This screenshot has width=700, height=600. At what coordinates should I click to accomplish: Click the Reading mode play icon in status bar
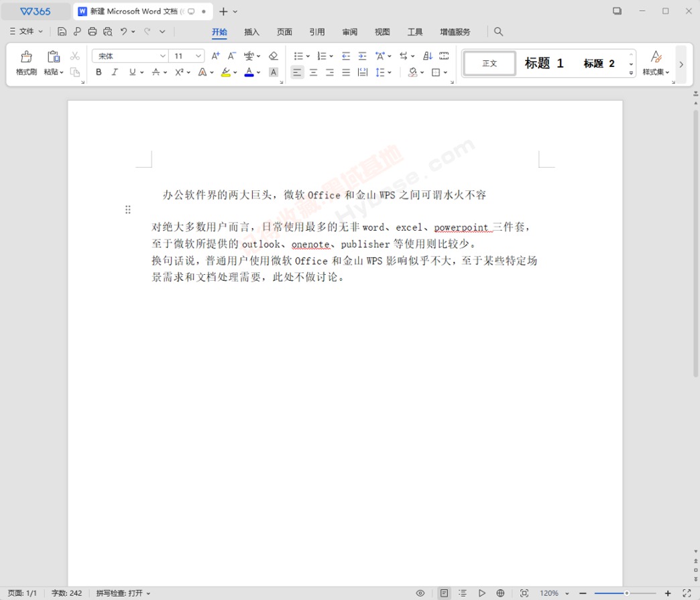pyautogui.click(x=481, y=593)
